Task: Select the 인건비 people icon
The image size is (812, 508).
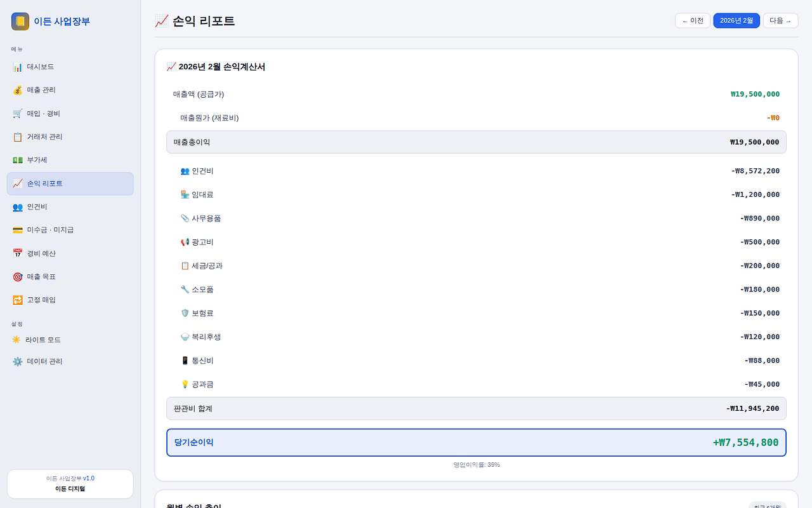Action: 18,206
